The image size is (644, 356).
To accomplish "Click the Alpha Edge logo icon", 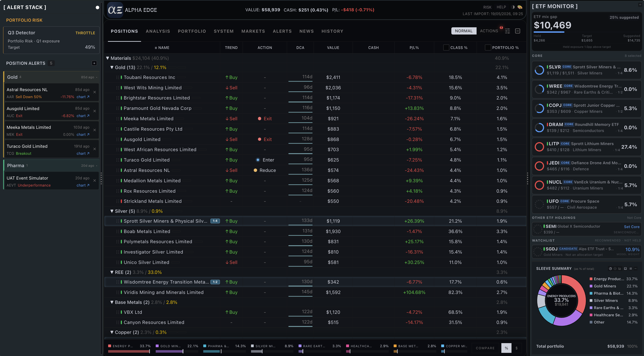I will (115, 10).
